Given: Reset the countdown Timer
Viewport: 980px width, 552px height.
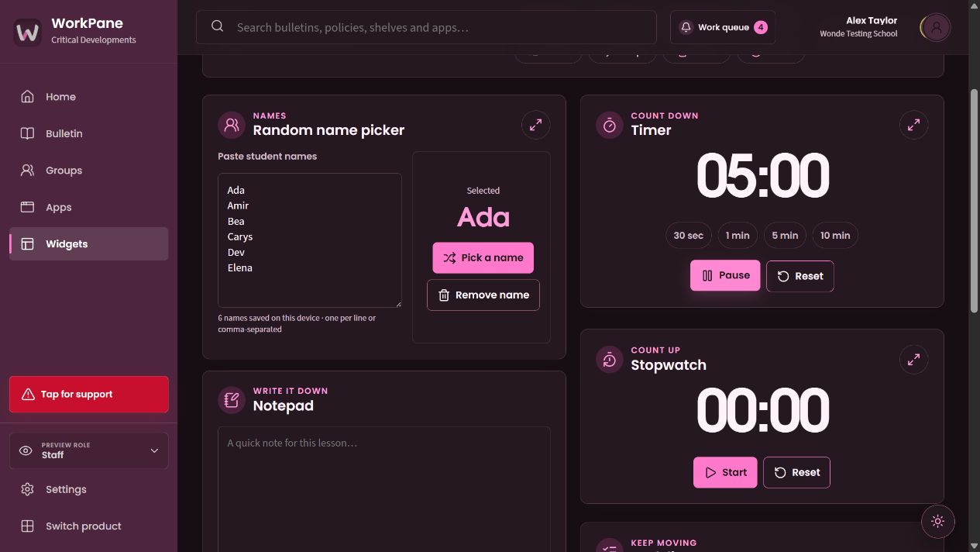Looking at the screenshot, I should coord(799,276).
